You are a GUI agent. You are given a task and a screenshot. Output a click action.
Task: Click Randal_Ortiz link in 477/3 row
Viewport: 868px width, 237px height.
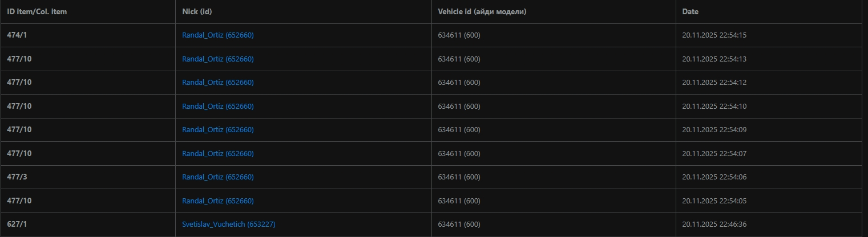(x=217, y=177)
